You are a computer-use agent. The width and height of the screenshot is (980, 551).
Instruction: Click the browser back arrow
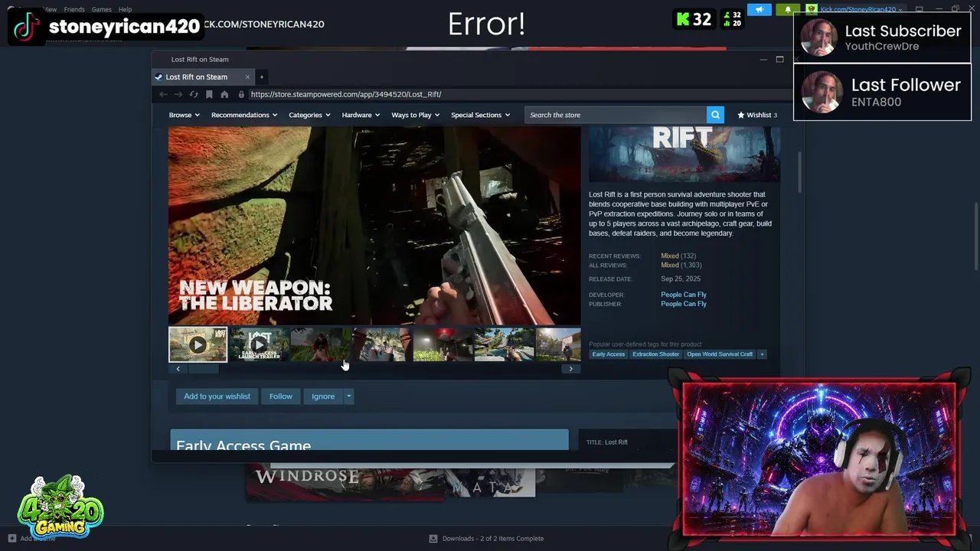coord(163,94)
